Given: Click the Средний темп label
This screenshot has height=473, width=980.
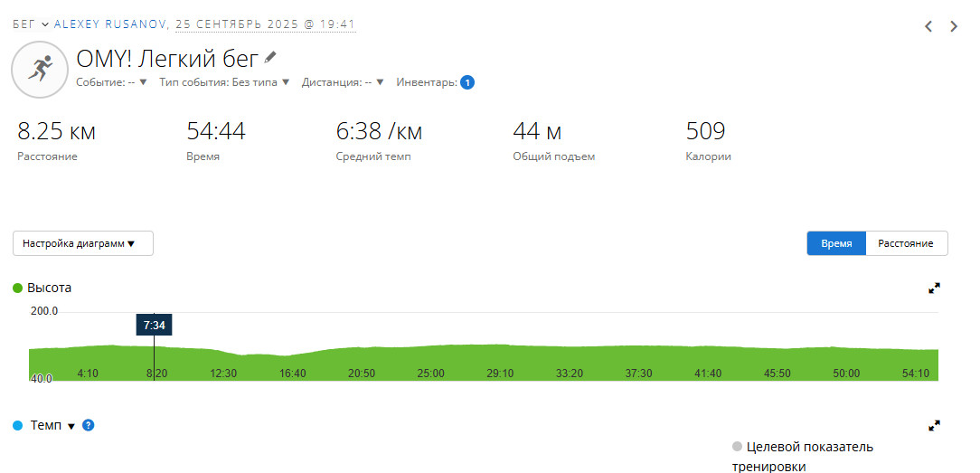Looking at the screenshot, I should click(373, 156).
